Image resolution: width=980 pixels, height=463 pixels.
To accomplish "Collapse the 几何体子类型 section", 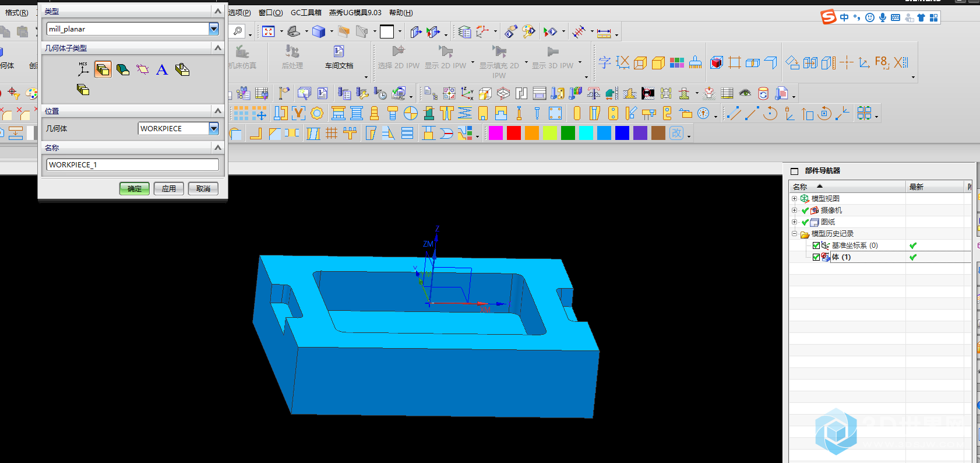I will 218,48.
